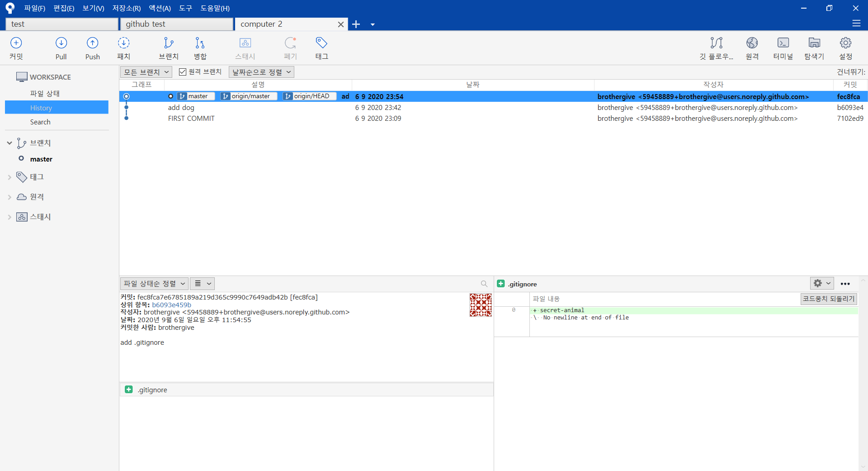Click the file search magnifier icon
868x471 pixels.
click(484, 284)
